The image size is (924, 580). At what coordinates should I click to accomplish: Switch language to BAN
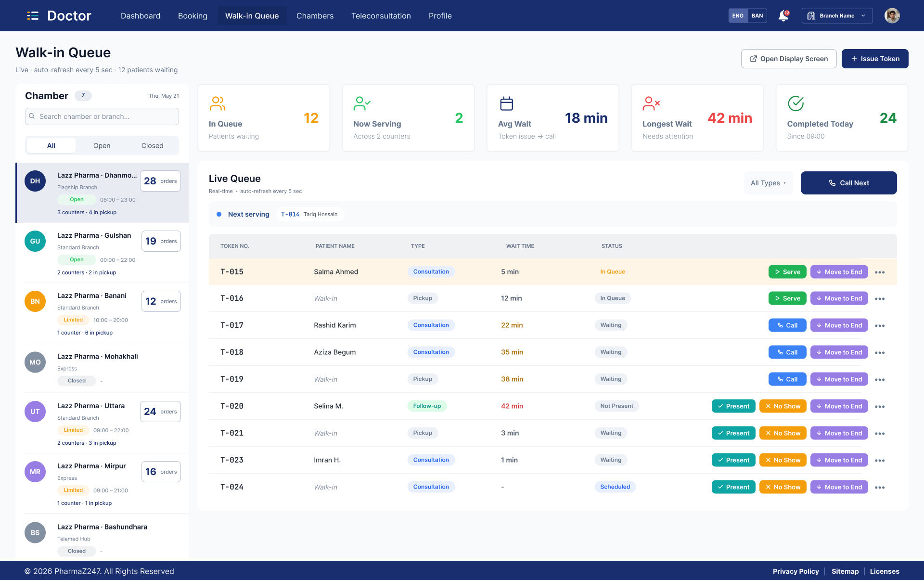pyautogui.click(x=757, y=16)
